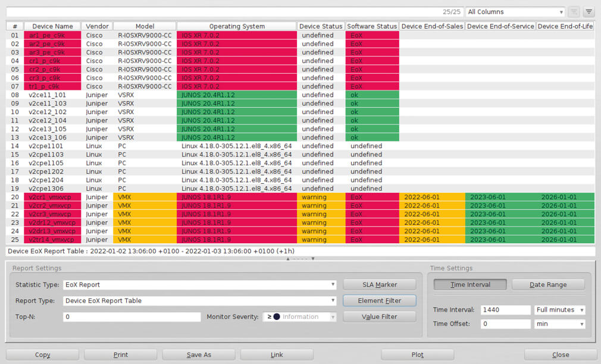
Task: Click JUNOS 18.1R1.9 cell in row 22
Action: (x=236, y=214)
